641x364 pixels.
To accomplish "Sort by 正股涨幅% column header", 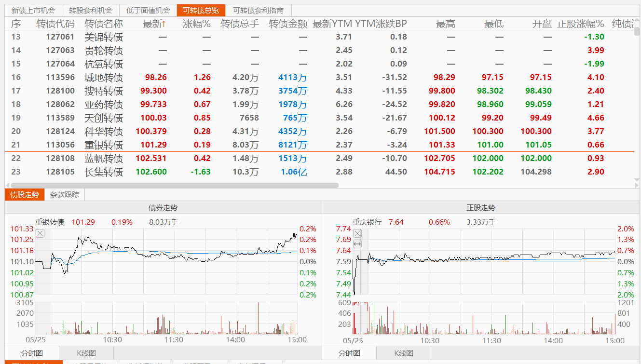I will (580, 24).
